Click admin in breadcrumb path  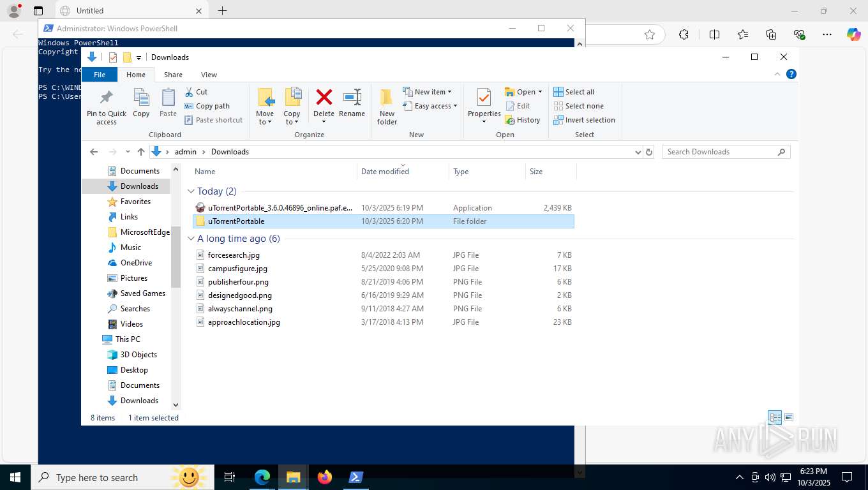pos(186,152)
